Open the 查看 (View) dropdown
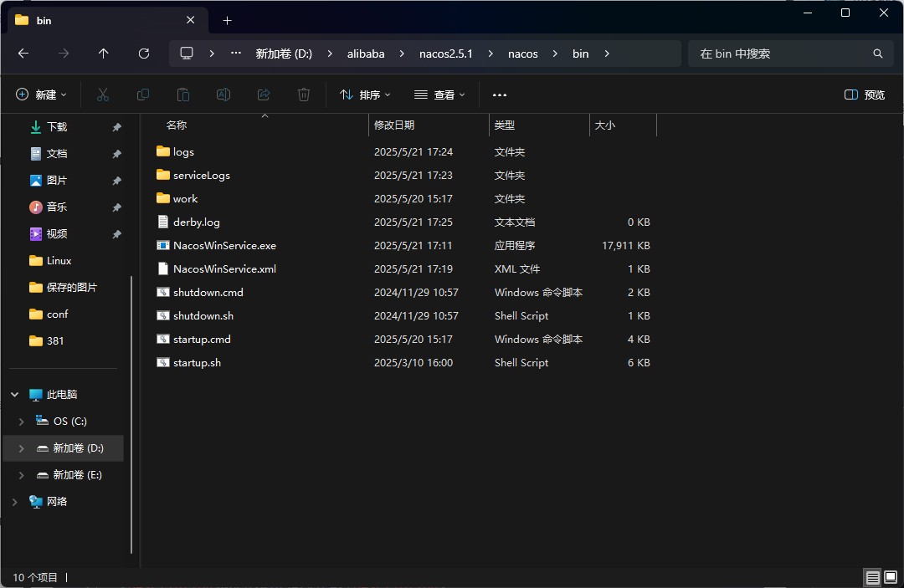Image resolution: width=904 pixels, height=588 pixels. click(439, 95)
